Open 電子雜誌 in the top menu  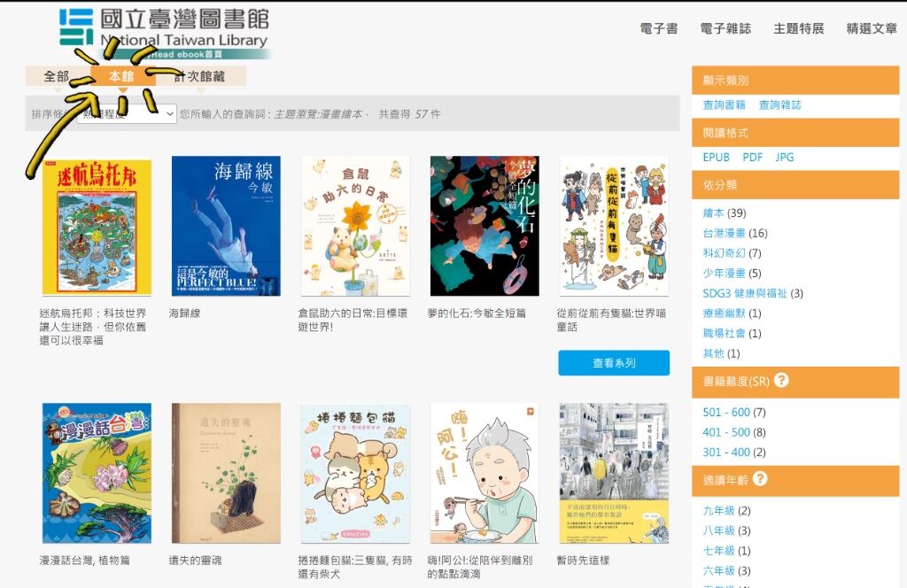pos(725,28)
